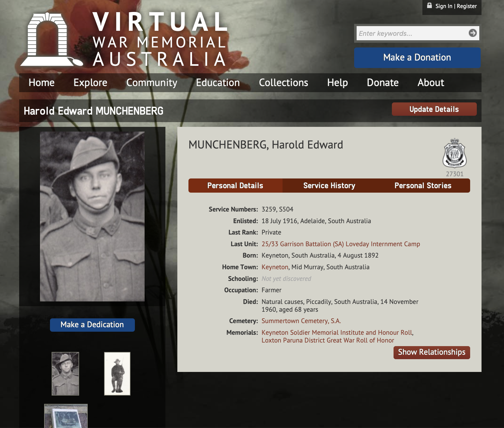Click the Make a Donation button
This screenshot has width=504, height=428.
[x=417, y=58]
